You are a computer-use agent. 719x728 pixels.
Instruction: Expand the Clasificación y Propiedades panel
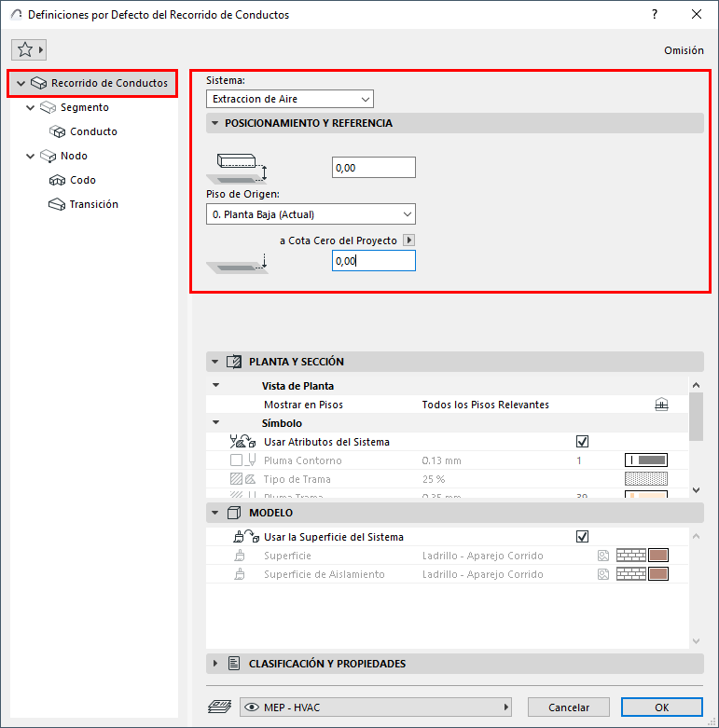click(214, 664)
